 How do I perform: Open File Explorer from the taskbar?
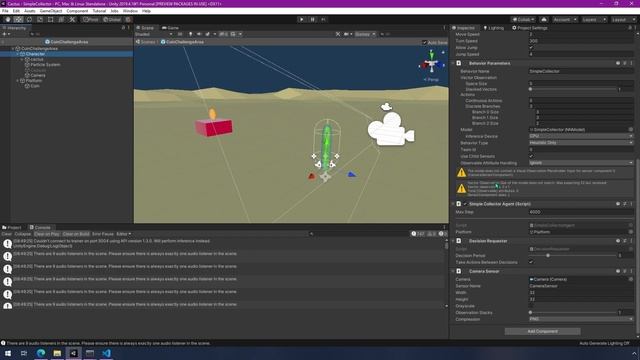point(57,353)
